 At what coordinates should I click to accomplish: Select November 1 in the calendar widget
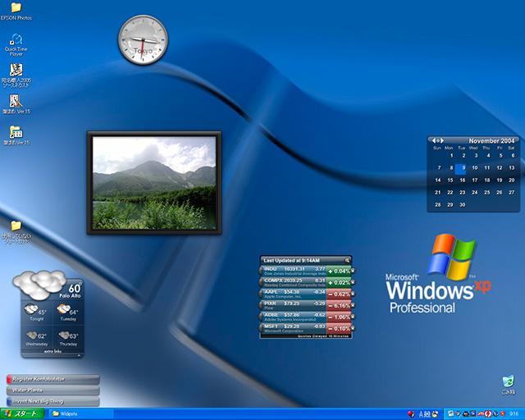pos(451,155)
